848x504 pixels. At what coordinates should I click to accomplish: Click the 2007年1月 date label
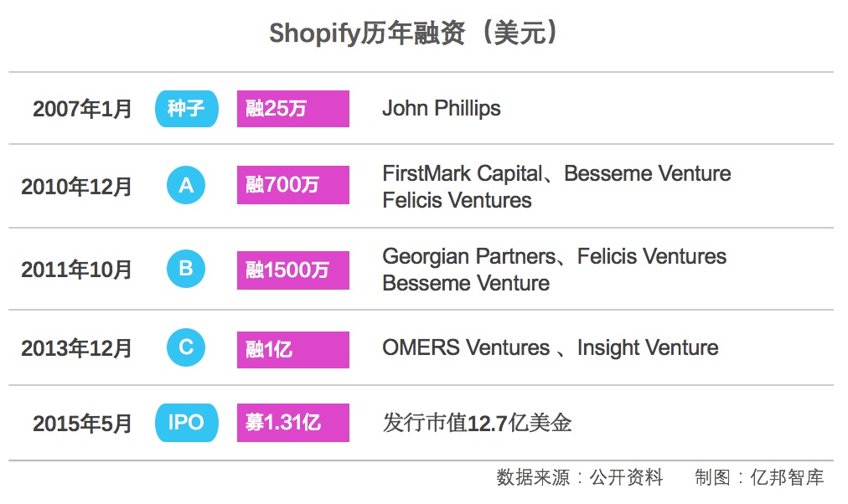point(82,110)
